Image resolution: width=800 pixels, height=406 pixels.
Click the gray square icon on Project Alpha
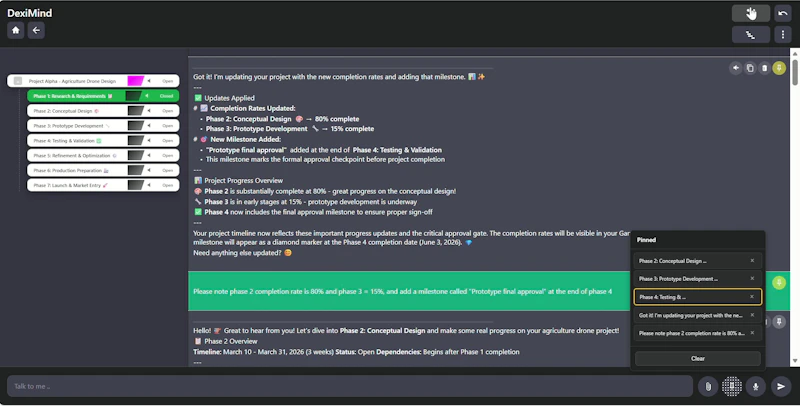(x=18, y=81)
